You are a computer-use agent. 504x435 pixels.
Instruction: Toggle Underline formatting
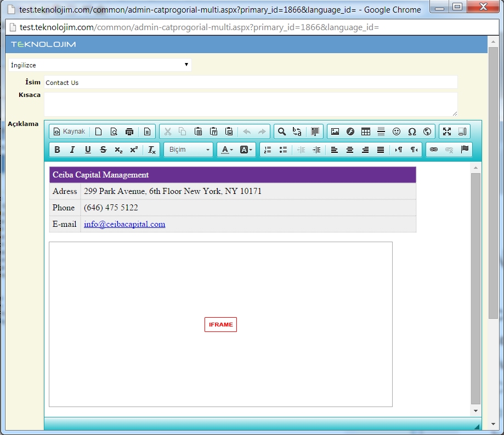click(x=88, y=150)
